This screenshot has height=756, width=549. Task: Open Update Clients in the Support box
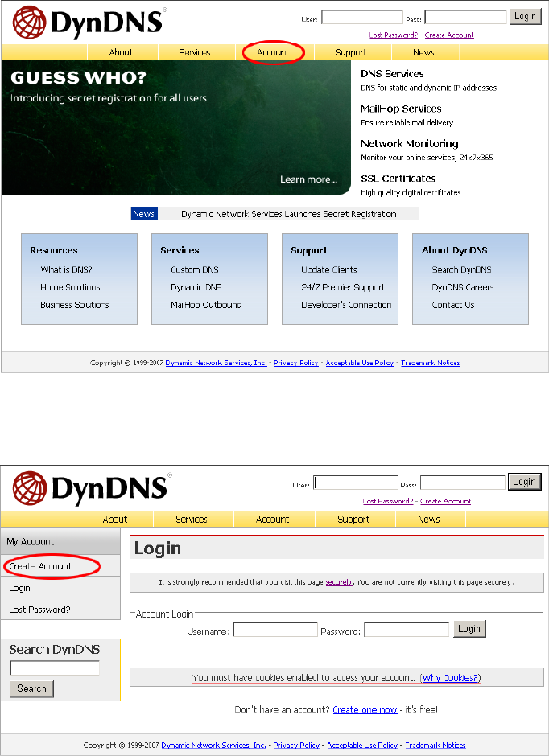pyautogui.click(x=329, y=269)
